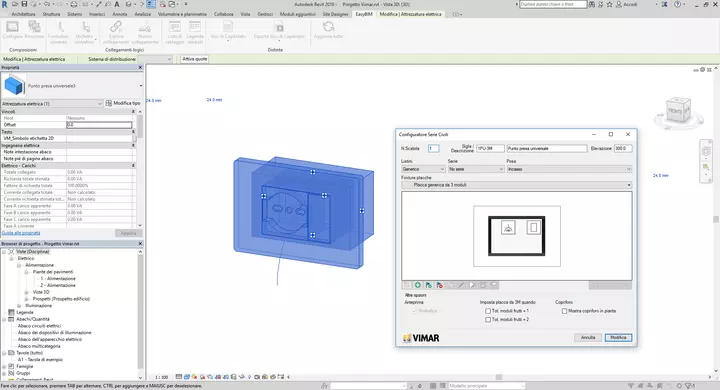The width and height of the screenshot is (720, 390).
Task: Open the Collabora ribbon tab
Action: click(x=224, y=14)
